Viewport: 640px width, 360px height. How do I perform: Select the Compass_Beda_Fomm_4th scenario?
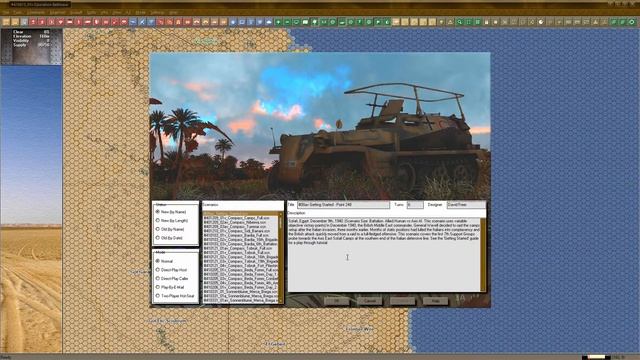point(240,283)
